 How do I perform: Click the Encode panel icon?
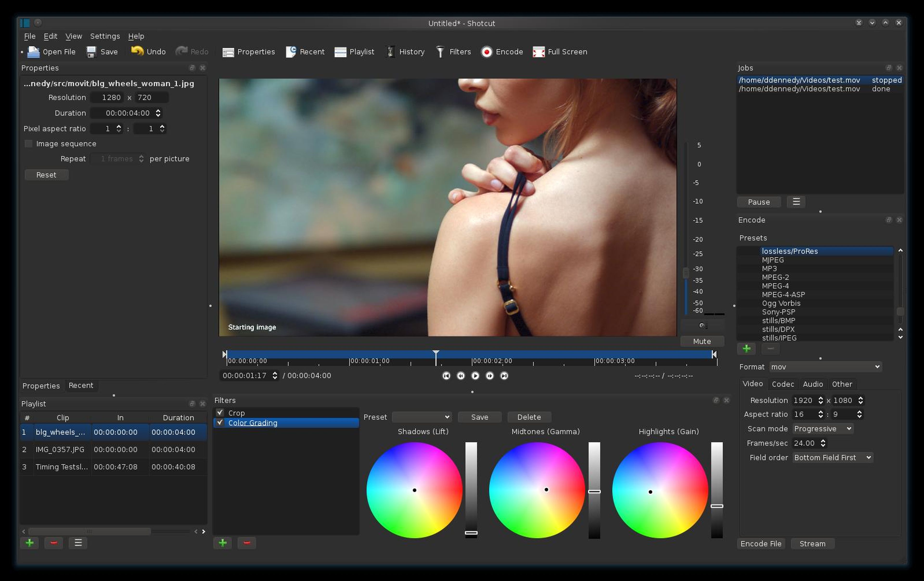click(487, 51)
